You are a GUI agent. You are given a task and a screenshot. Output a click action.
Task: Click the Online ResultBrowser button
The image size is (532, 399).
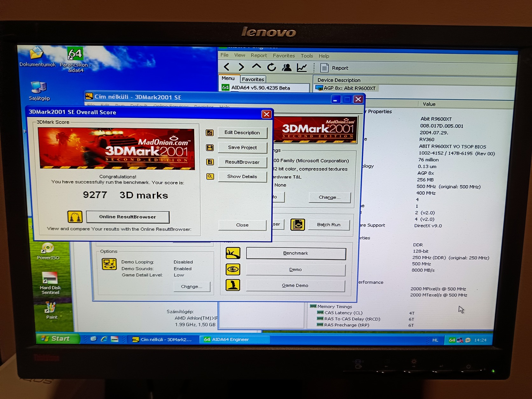click(128, 217)
